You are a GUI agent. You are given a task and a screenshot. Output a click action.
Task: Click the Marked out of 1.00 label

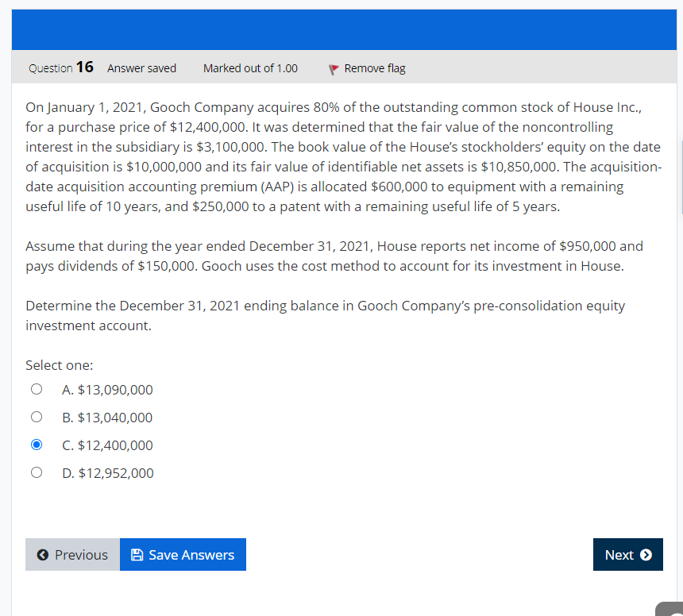pos(250,68)
